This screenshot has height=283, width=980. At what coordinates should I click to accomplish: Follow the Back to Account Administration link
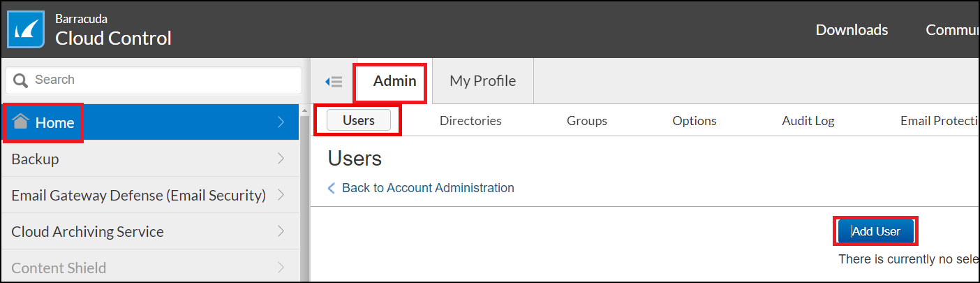(428, 188)
